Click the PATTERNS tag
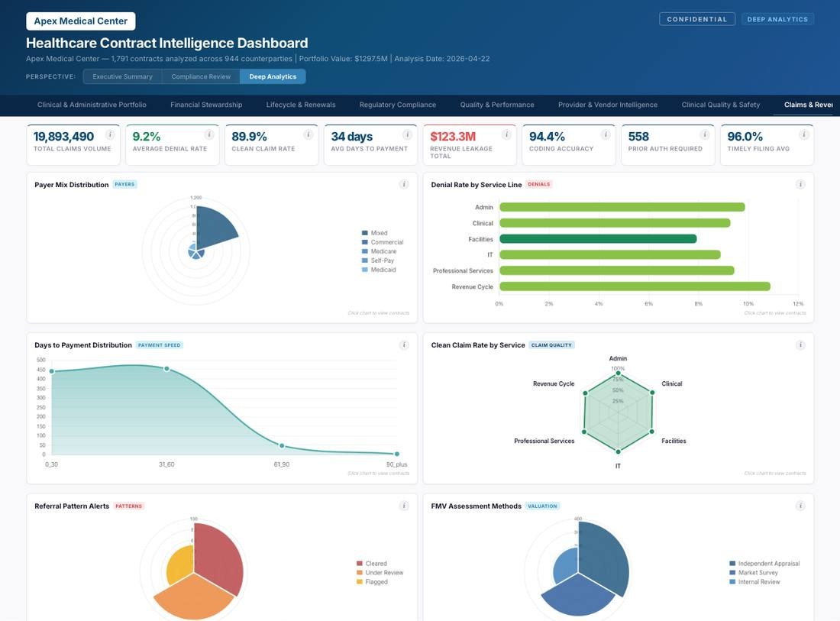840x621 pixels. click(128, 506)
